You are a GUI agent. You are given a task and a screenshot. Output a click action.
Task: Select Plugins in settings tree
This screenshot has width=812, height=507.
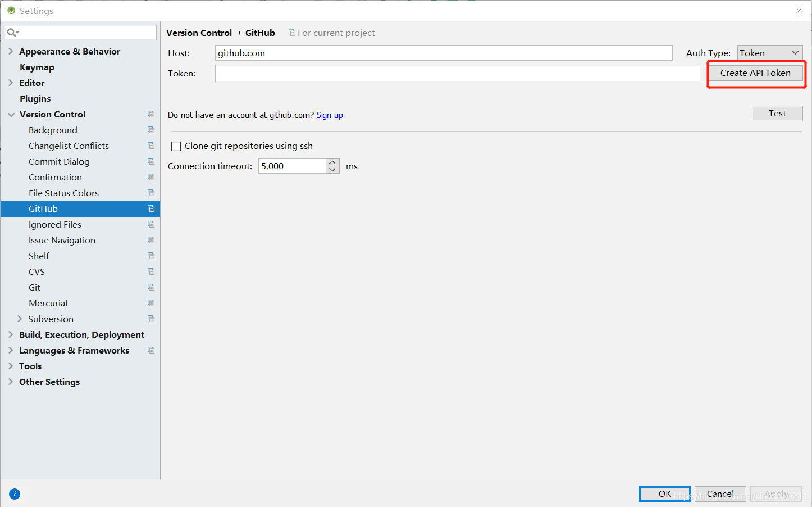[35, 98]
